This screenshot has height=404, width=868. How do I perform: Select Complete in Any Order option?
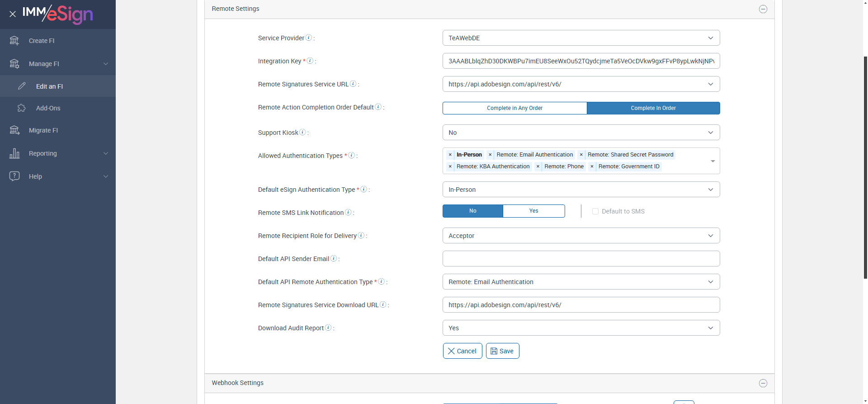pyautogui.click(x=514, y=108)
